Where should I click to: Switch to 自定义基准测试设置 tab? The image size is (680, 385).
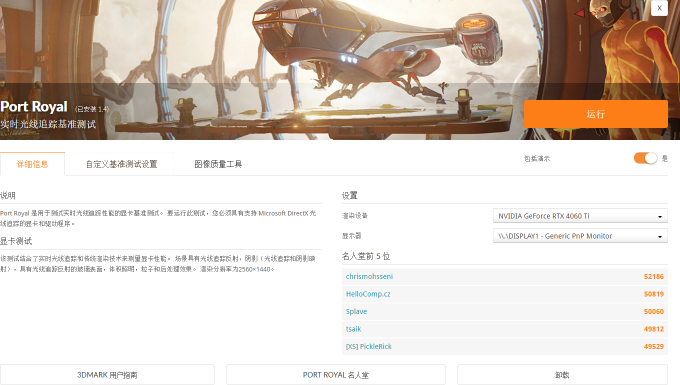pos(121,164)
